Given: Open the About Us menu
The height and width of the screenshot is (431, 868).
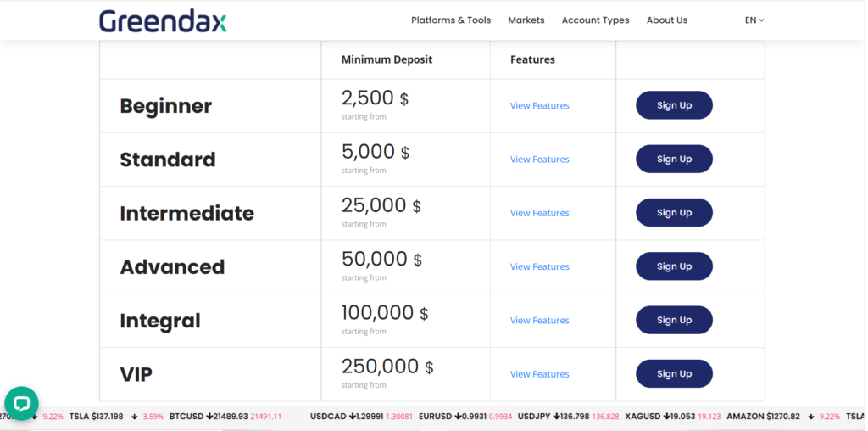Looking at the screenshot, I should 666,20.
